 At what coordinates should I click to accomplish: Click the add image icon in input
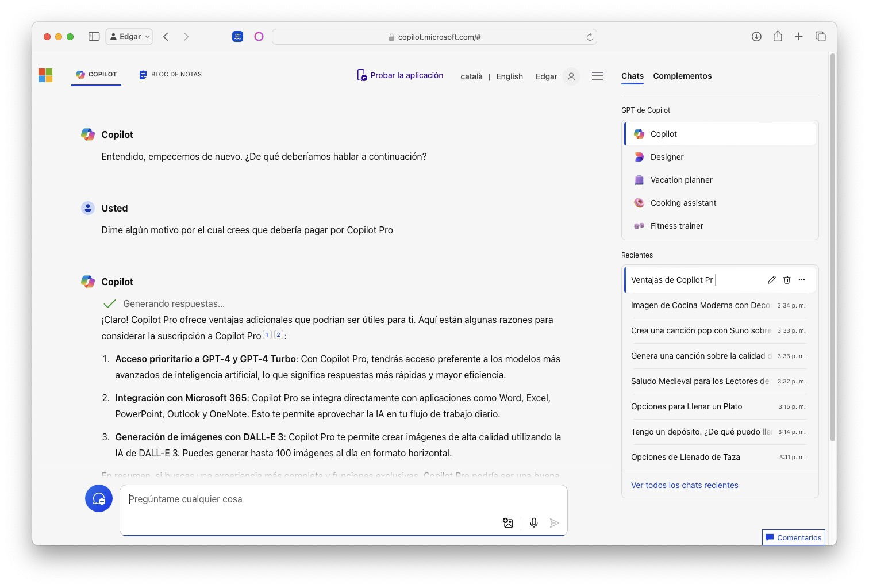click(508, 522)
